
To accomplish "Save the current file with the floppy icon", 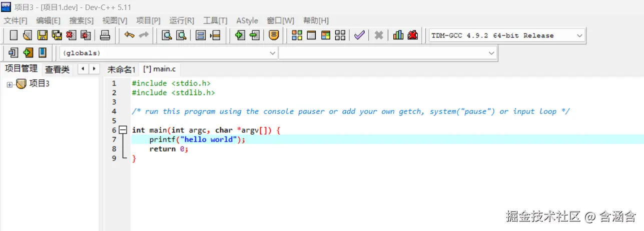I will pyautogui.click(x=43, y=35).
